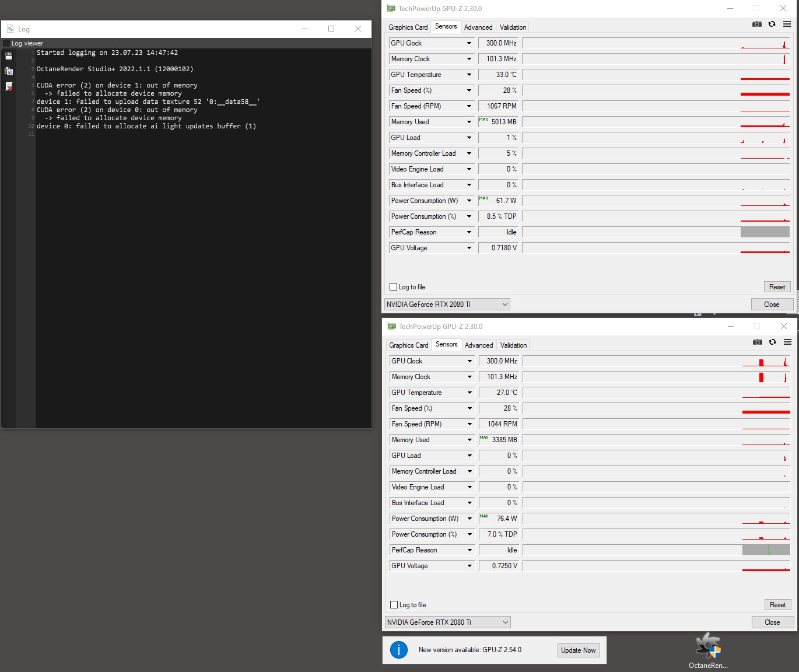Open the hamburger menu in upper GPU-Z window
Screen dimensions: 799x672
[x=787, y=24]
